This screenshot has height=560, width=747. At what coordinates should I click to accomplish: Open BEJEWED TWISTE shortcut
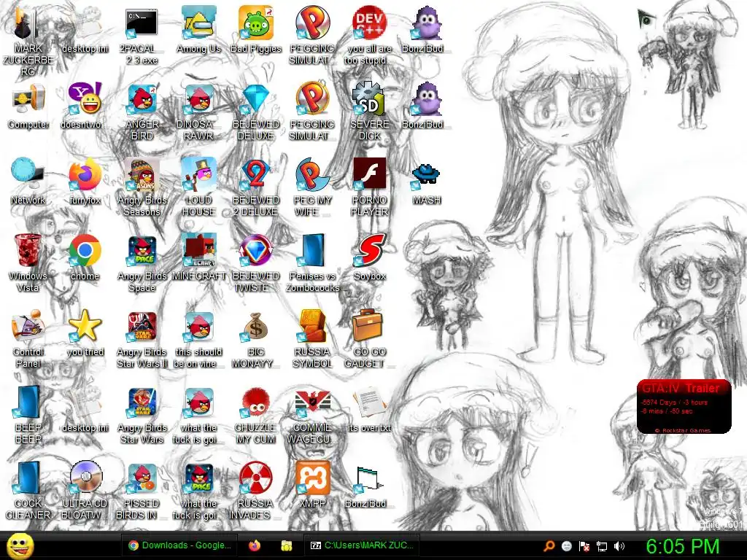coord(256,251)
